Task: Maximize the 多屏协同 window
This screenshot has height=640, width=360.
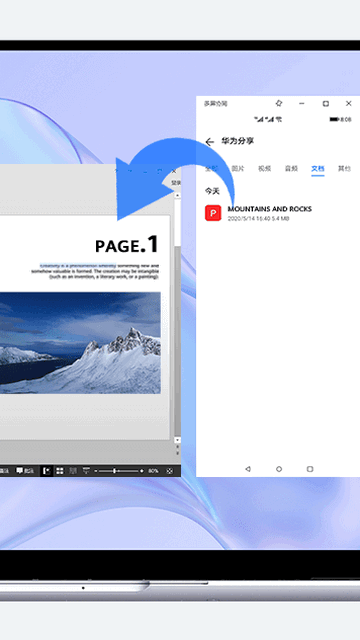Action: point(325,104)
